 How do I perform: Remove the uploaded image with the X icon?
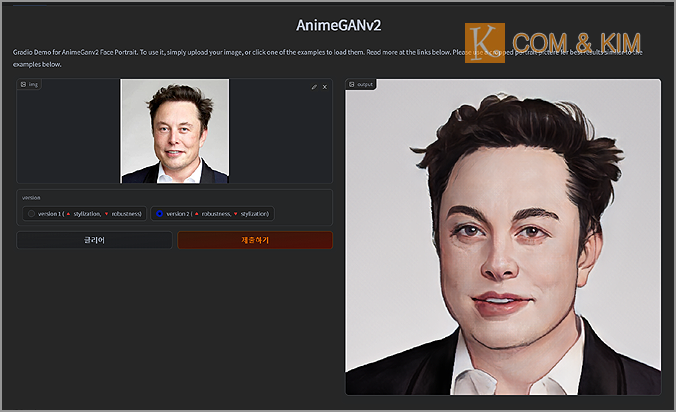[x=325, y=87]
